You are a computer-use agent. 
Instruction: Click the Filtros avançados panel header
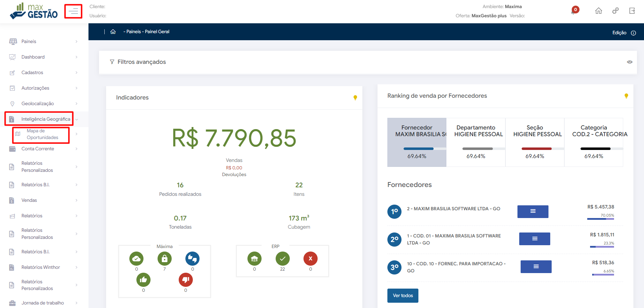[x=141, y=62]
